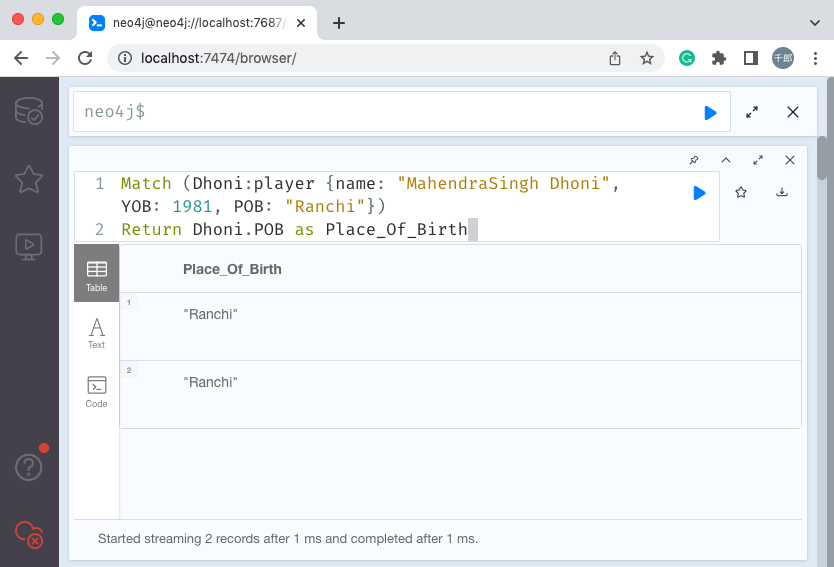Open the Favorites star in the sidebar
This screenshot has width=834, height=567.
click(x=29, y=179)
